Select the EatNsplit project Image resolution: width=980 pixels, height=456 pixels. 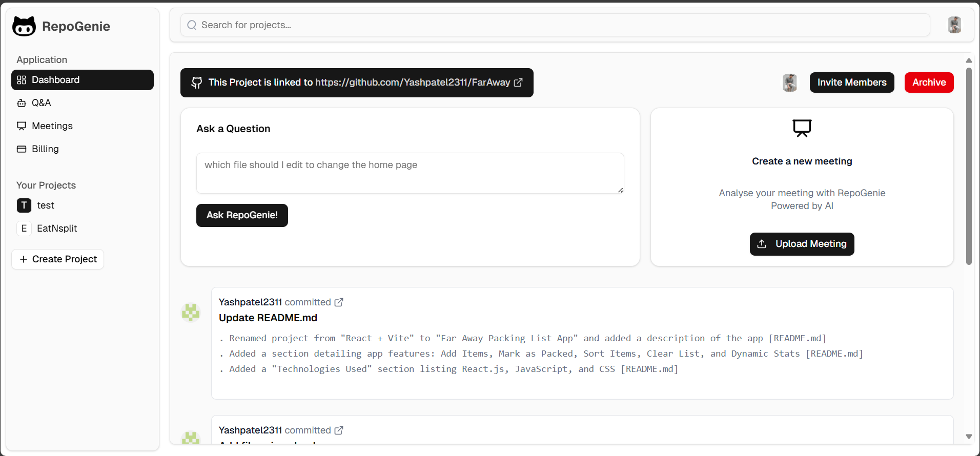[x=56, y=229]
